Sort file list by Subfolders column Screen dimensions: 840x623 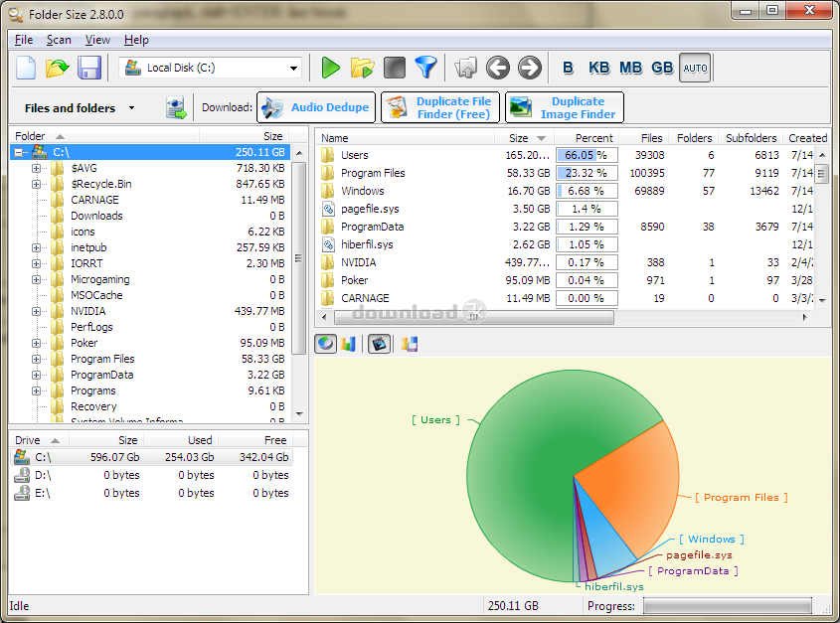751,138
